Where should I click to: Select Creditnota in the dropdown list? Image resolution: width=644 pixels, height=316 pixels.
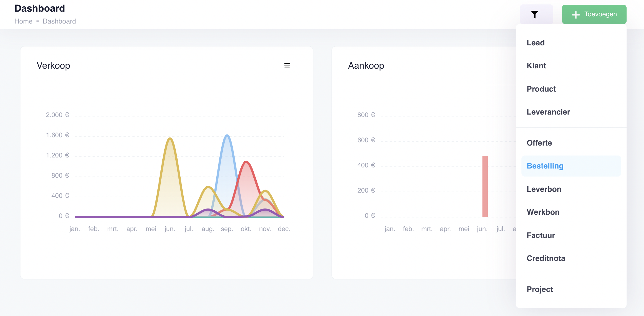coord(546,258)
